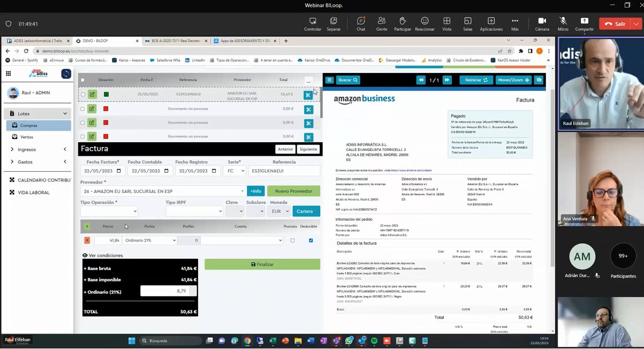Toggle the Zoom Cámara
Screen dimensions: 644x349
coord(542,24)
